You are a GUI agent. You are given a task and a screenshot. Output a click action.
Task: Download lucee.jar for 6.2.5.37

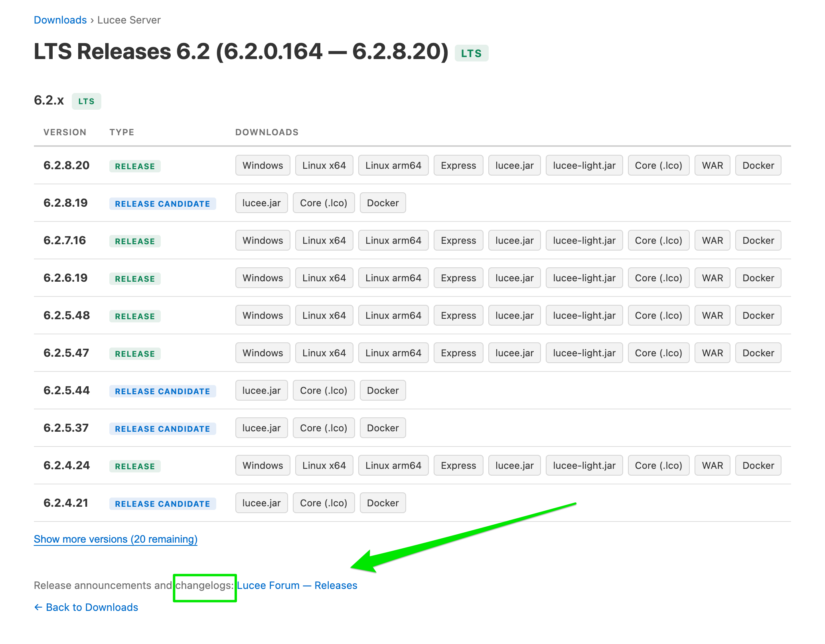pos(262,428)
